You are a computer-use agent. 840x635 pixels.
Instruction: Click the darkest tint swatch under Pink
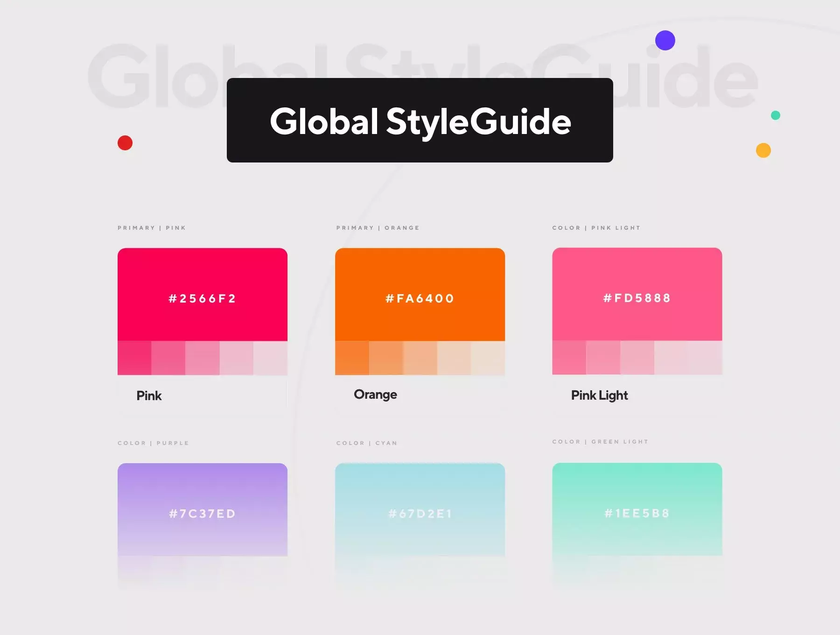click(x=134, y=358)
